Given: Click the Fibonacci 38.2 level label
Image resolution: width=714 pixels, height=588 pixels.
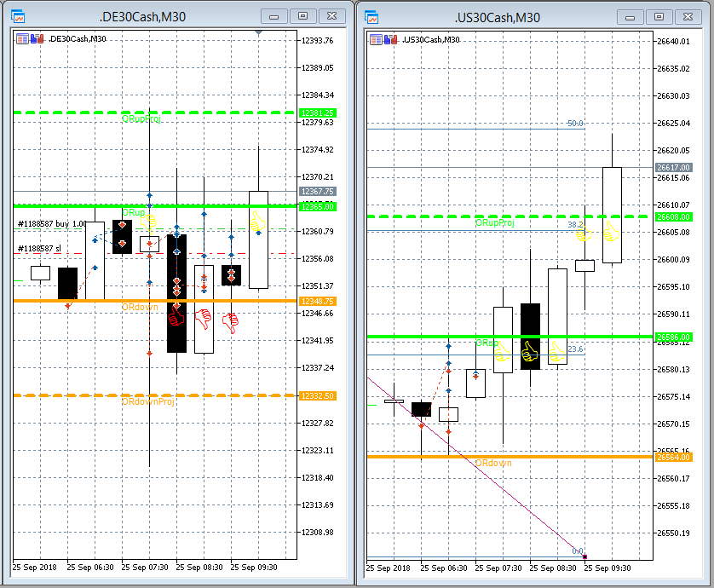Looking at the screenshot, I should click(575, 225).
